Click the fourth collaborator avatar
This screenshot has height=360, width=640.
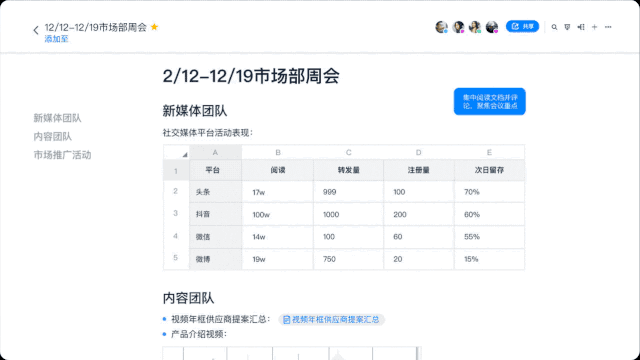pos(492,27)
